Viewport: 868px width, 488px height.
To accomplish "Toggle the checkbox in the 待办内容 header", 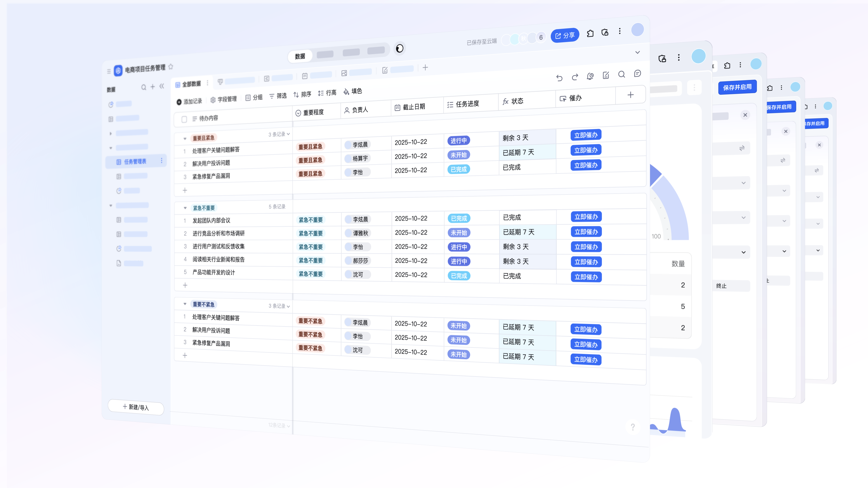I will [184, 119].
